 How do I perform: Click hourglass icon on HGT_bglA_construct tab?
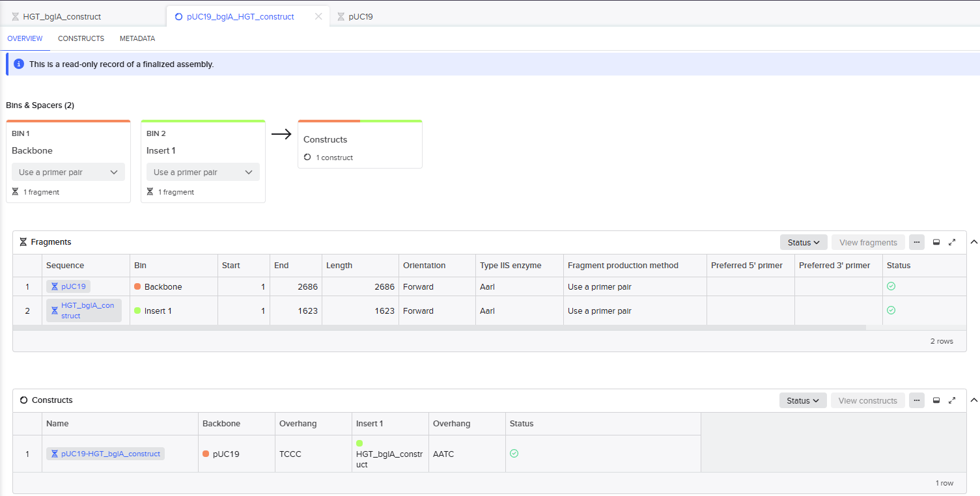[15, 17]
